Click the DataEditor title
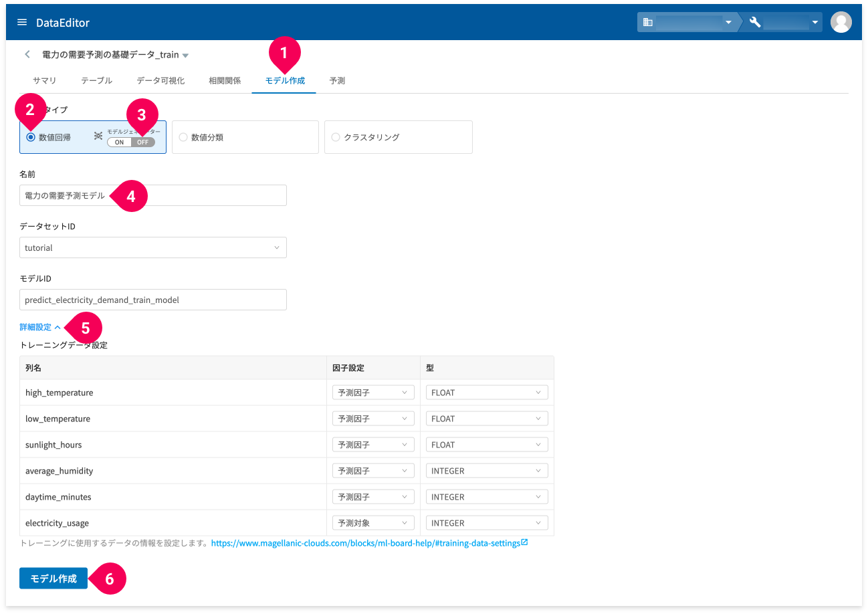The image size is (868, 614). 63,23
